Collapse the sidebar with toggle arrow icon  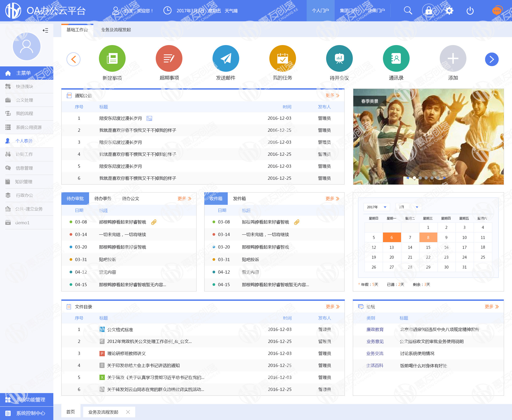pos(46,30)
